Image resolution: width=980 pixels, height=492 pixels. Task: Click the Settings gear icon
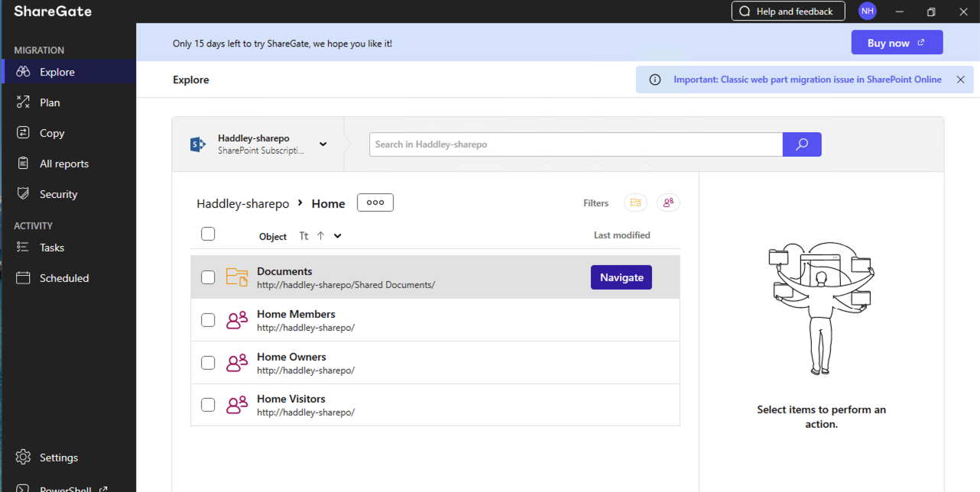(23, 458)
